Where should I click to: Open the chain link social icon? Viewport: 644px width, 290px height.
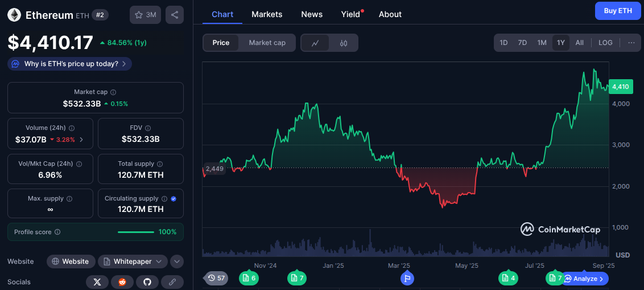tap(172, 282)
